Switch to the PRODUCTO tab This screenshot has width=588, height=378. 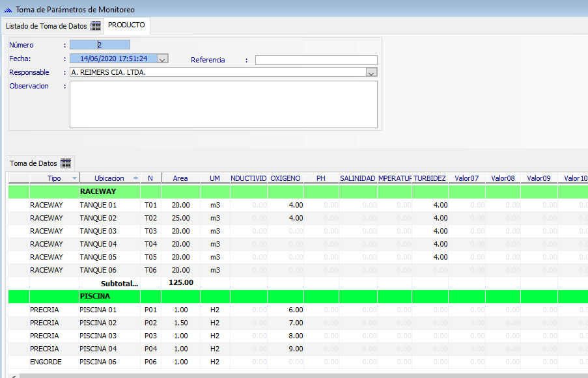pos(127,25)
